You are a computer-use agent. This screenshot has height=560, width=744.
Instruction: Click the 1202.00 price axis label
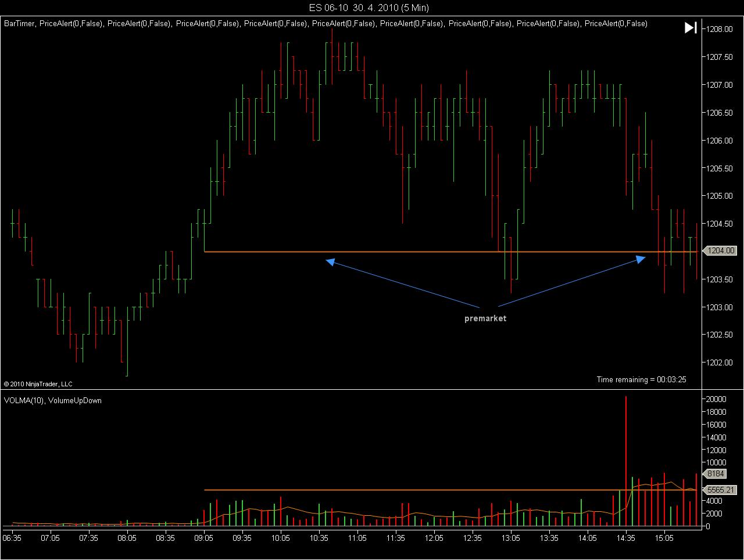coord(720,362)
